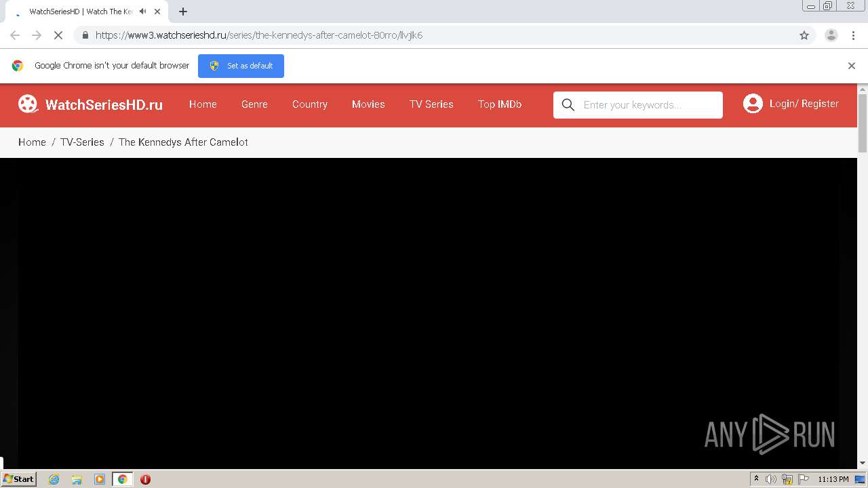
Task: Click the WatchSeriesHD.ru site title
Action: point(104,104)
